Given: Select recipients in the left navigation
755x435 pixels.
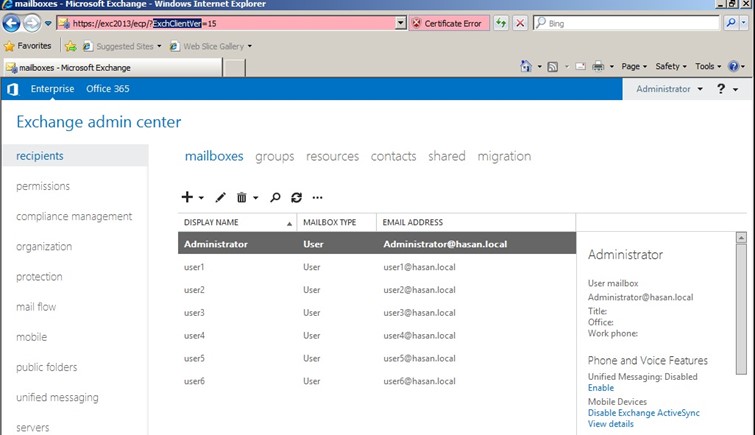Looking at the screenshot, I should (x=75, y=156).
